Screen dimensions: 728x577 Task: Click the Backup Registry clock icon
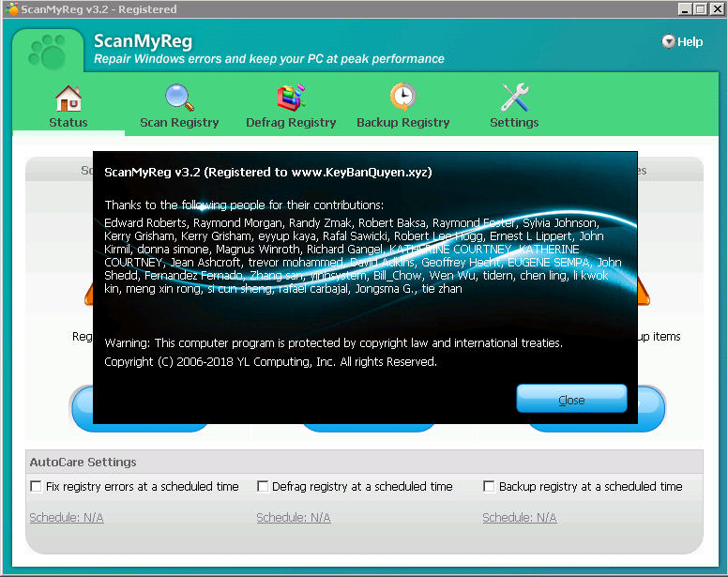click(x=403, y=97)
